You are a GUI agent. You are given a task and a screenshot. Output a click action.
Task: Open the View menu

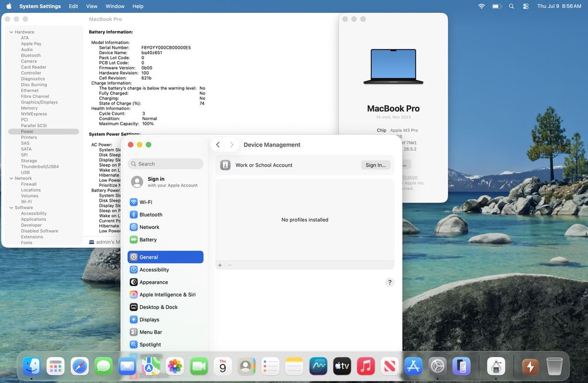click(x=92, y=6)
